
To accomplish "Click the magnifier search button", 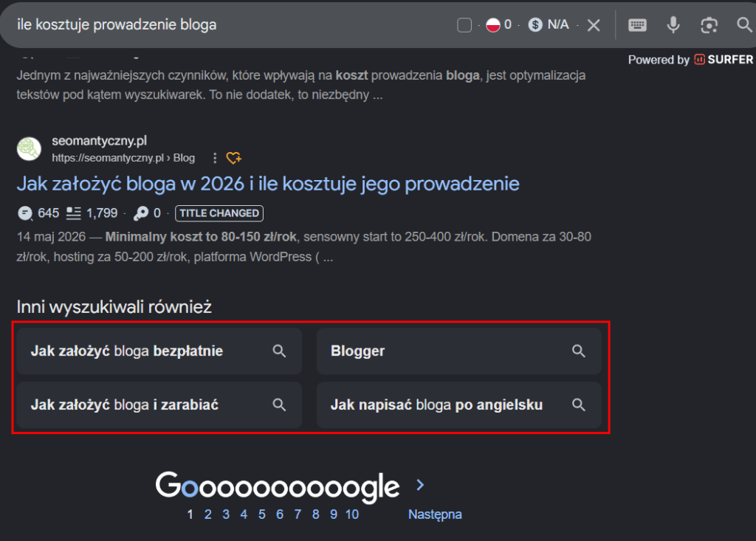I will coord(744,24).
